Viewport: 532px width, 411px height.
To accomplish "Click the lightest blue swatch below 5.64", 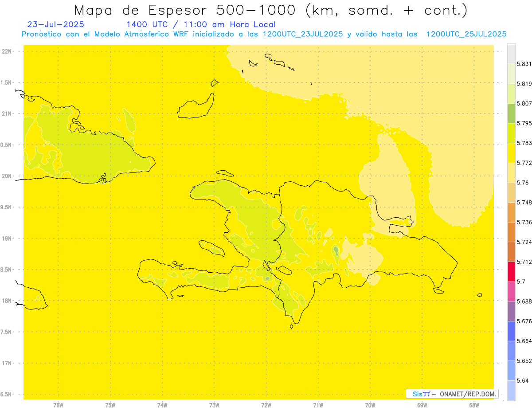I will [x=511, y=391].
